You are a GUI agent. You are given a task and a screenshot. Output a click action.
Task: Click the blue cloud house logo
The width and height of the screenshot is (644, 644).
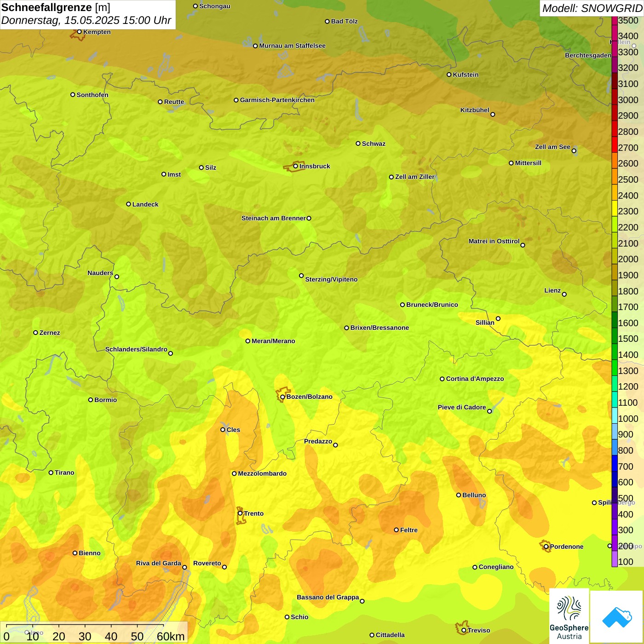[617, 617]
